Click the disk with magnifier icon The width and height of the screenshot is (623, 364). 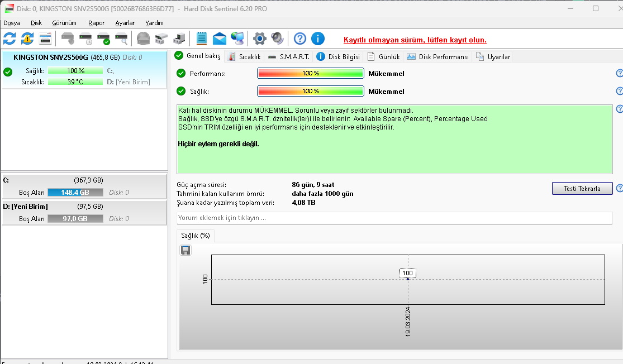(122, 39)
